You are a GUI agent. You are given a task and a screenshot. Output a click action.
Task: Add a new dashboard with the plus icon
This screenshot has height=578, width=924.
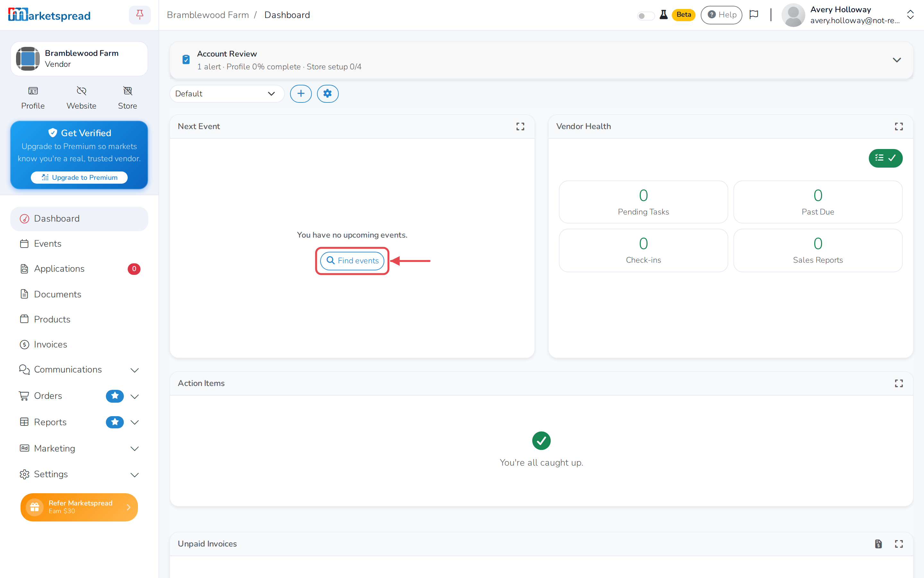point(301,94)
